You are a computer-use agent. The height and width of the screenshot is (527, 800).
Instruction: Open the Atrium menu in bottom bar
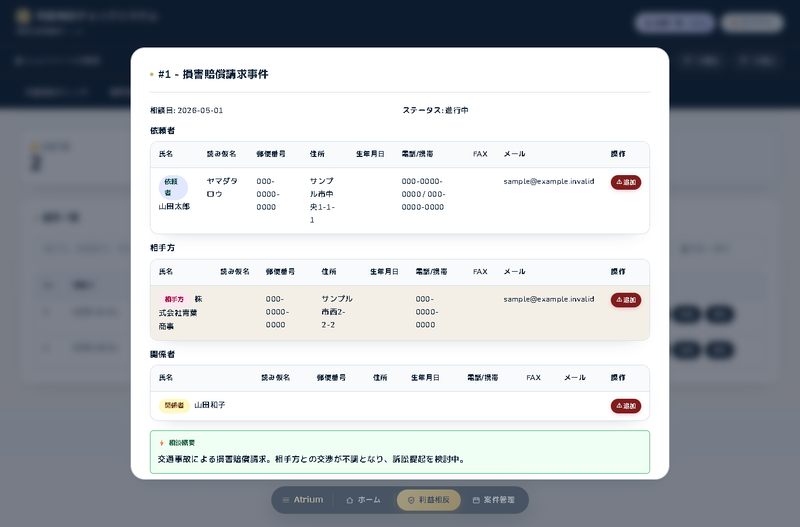(303, 500)
